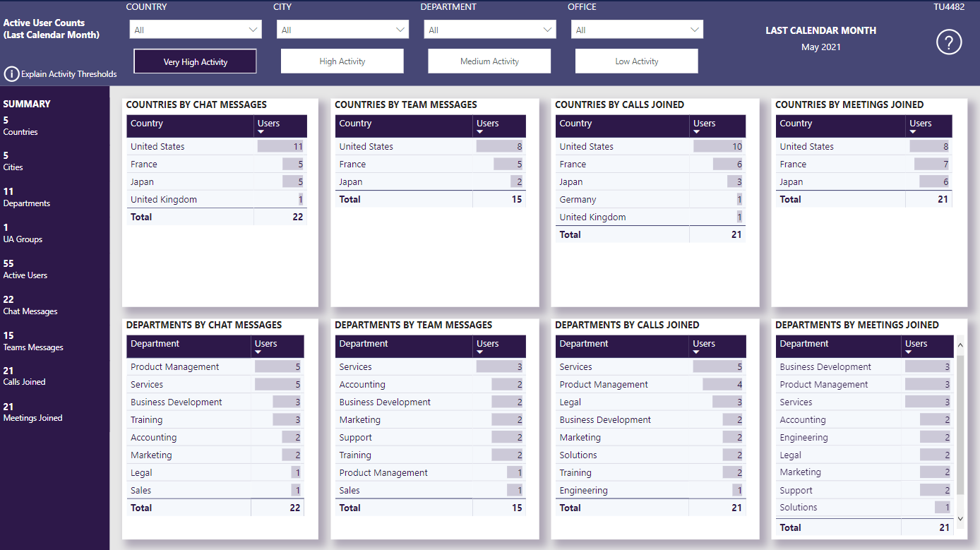Sort Countries by Calls Joined Users column
980x550 pixels.
pyautogui.click(x=717, y=126)
